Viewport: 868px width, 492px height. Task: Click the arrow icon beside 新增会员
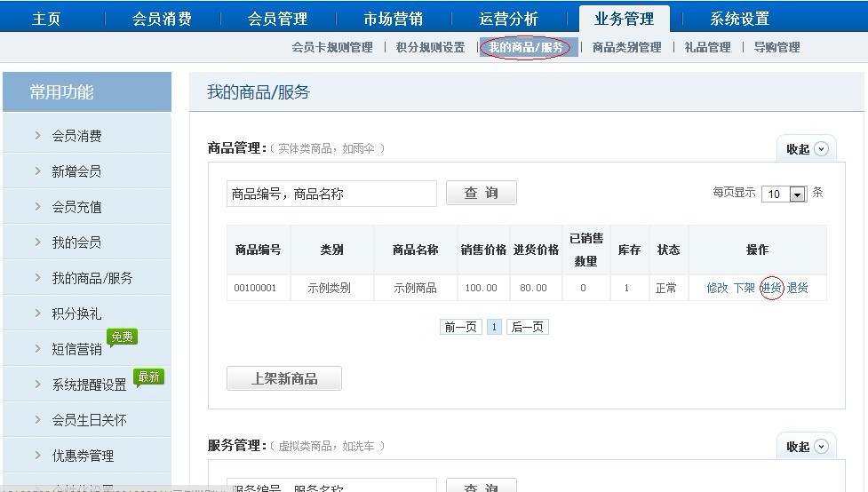[x=37, y=171]
